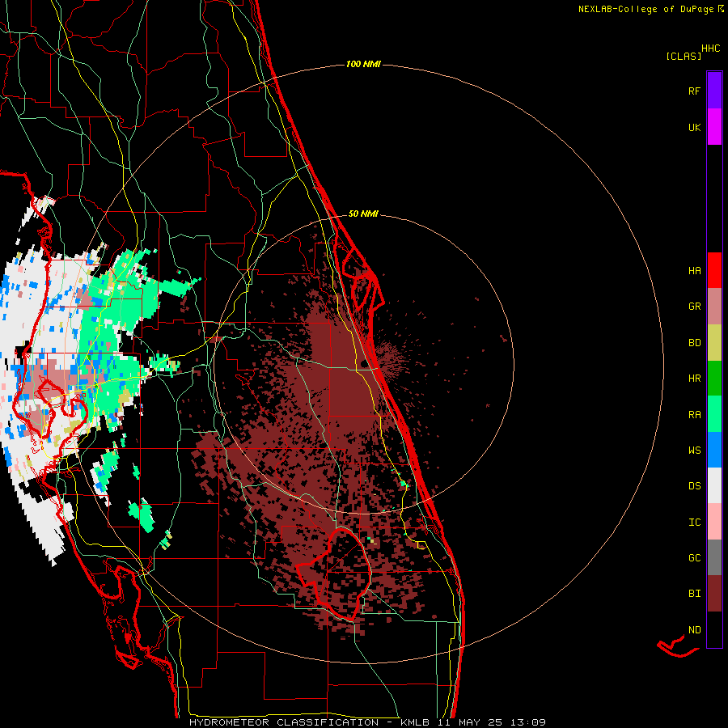Click the BI legend label
Screen dimensions: 728x728
694,594
